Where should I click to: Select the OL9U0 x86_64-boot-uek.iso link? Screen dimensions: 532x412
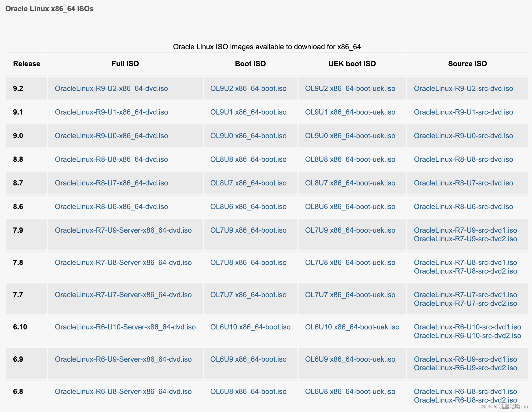pos(350,136)
